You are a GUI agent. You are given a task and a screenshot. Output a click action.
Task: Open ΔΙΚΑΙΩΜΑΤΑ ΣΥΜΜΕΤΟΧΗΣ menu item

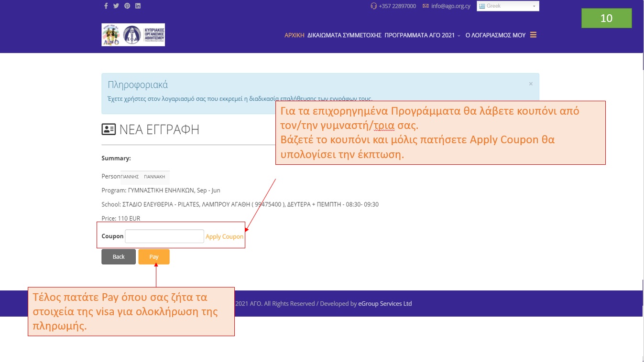pyautogui.click(x=344, y=35)
